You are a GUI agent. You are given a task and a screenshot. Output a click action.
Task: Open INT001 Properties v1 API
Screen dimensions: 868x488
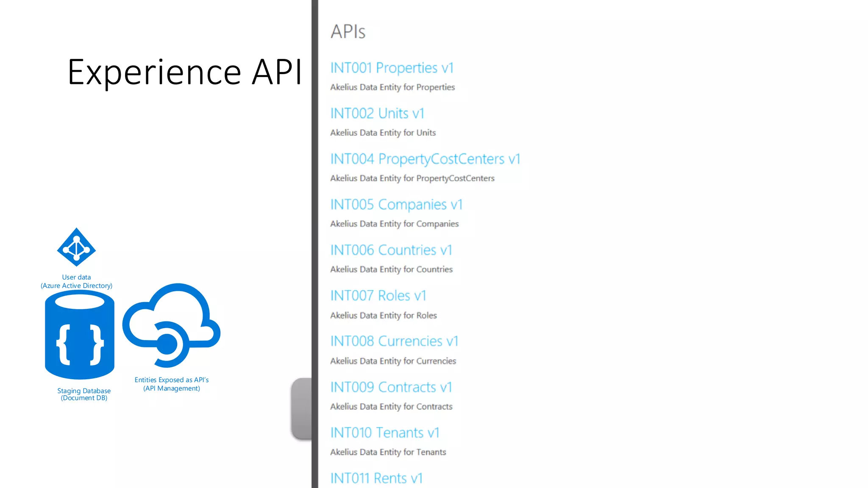pos(392,68)
